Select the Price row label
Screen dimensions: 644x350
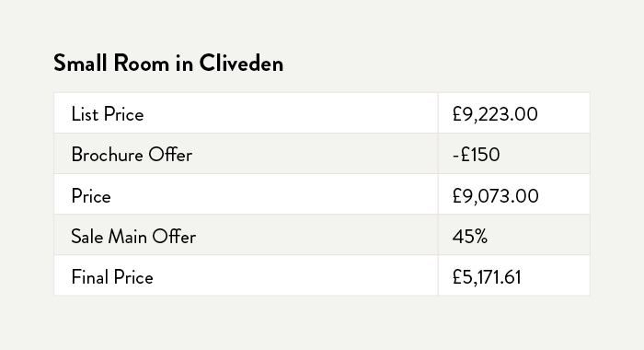(91, 196)
